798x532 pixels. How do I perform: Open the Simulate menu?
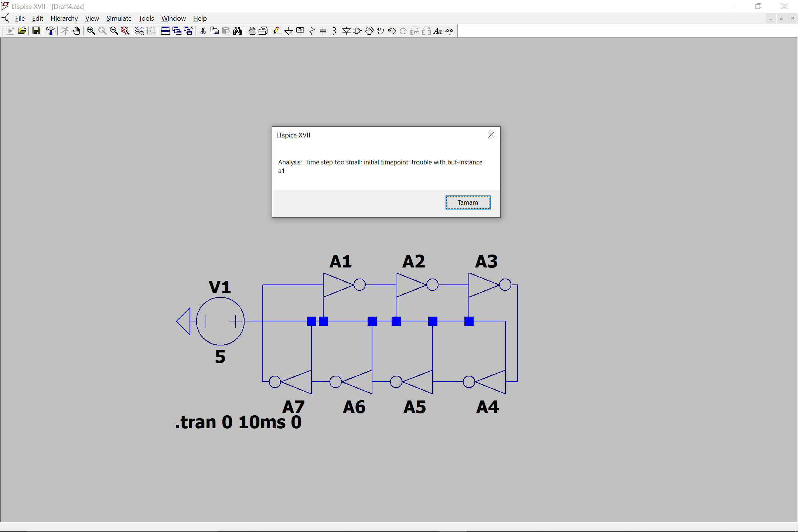pyautogui.click(x=119, y=18)
